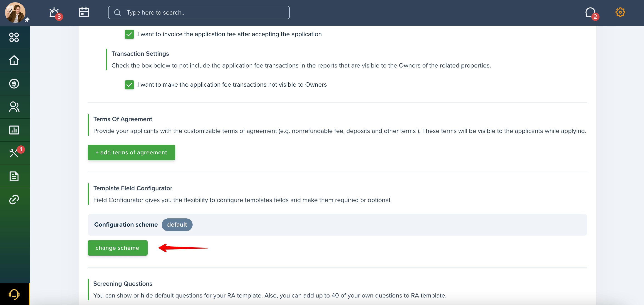Screen dimensions: 644x305
Task: Click the 'Transaction Settings' heading
Action: (140, 54)
